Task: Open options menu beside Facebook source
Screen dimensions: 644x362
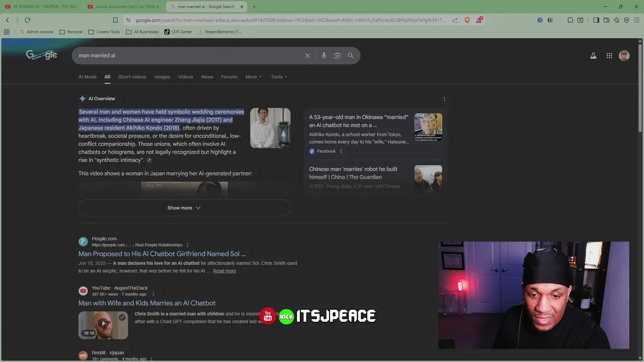Action: pyautogui.click(x=341, y=151)
